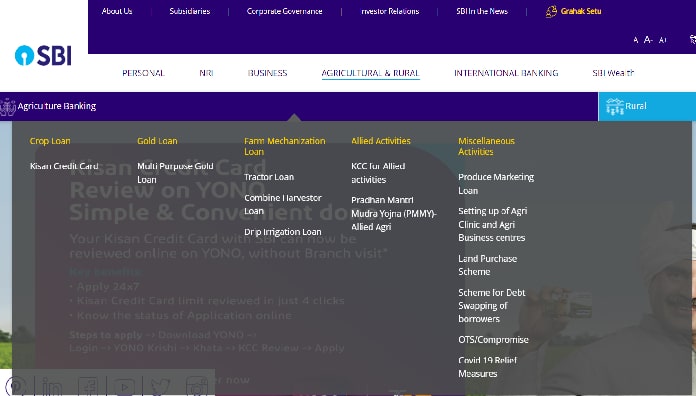The height and width of the screenshot is (396, 696).
Task: Click the Crop Loan heading
Action: coord(50,141)
